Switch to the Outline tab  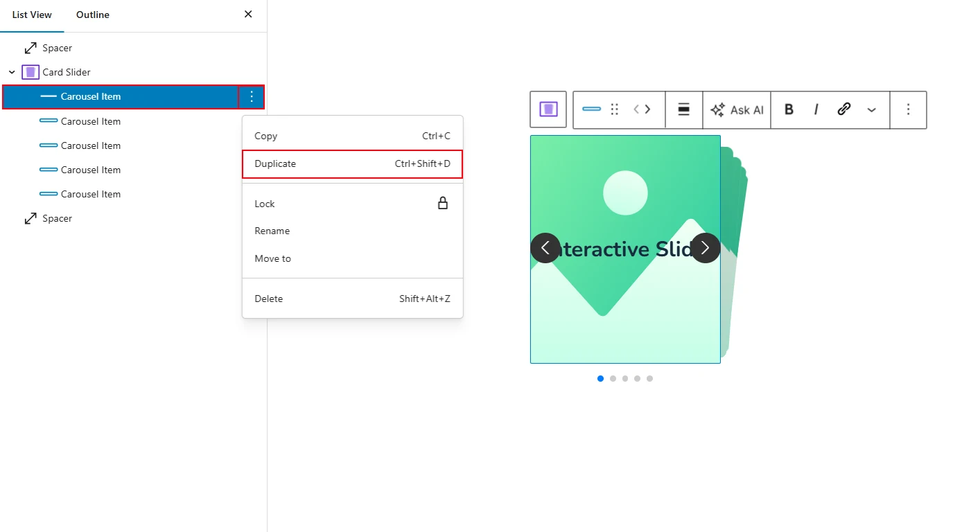pos(93,15)
